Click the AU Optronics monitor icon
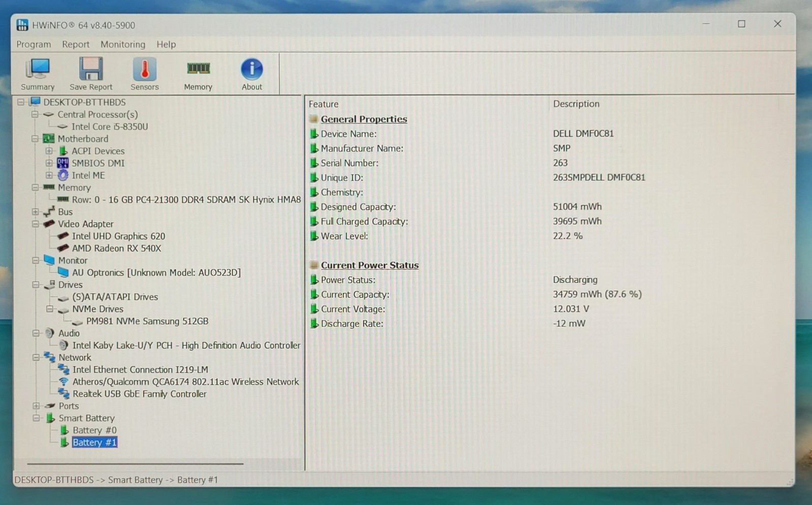Image resolution: width=812 pixels, height=505 pixels. coord(63,272)
